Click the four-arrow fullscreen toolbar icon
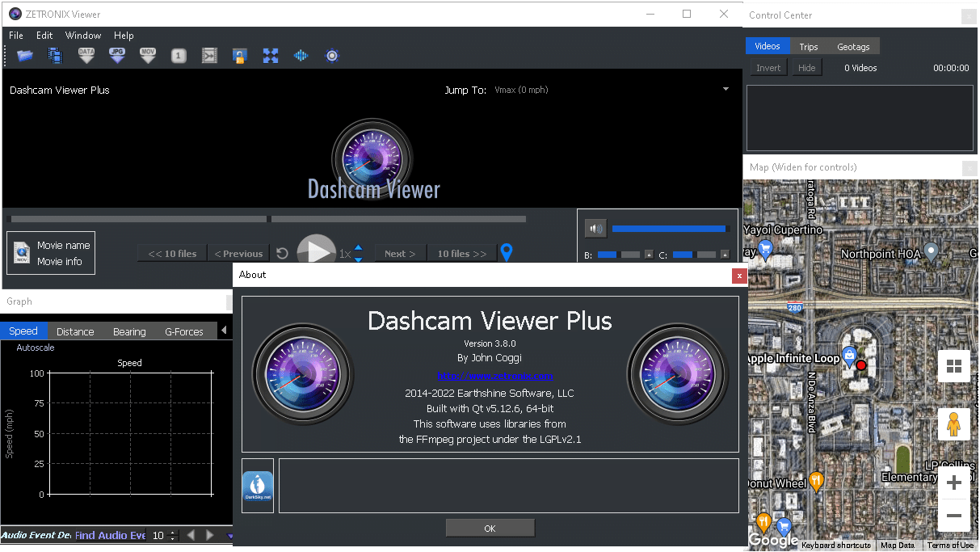The image size is (980, 552). point(271,56)
